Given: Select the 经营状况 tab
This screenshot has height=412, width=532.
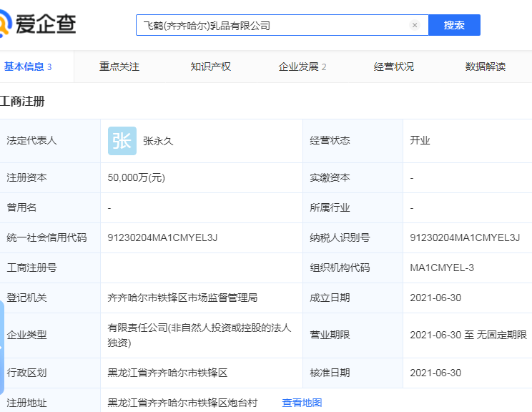Looking at the screenshot, I should [394, 67].
